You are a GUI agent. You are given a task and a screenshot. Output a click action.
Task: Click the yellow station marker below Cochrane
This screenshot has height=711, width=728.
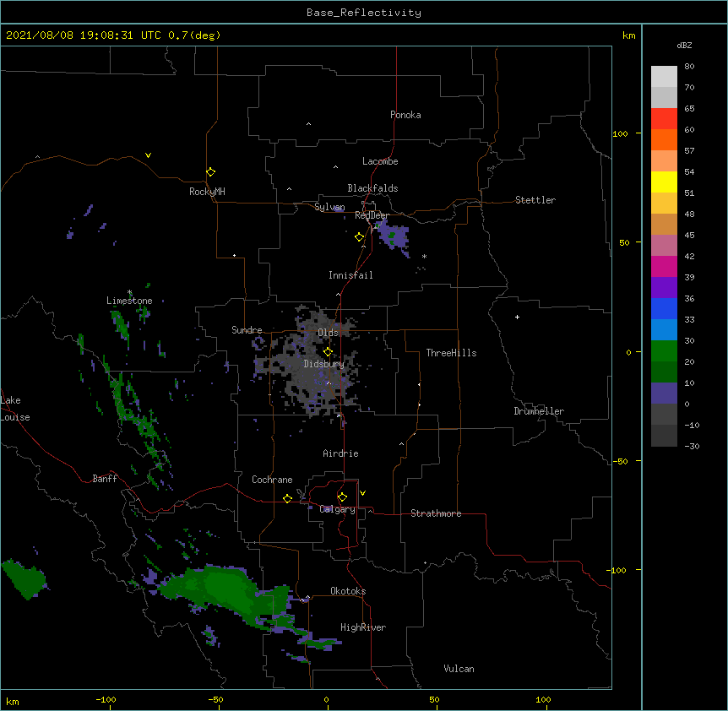(287, 498)
